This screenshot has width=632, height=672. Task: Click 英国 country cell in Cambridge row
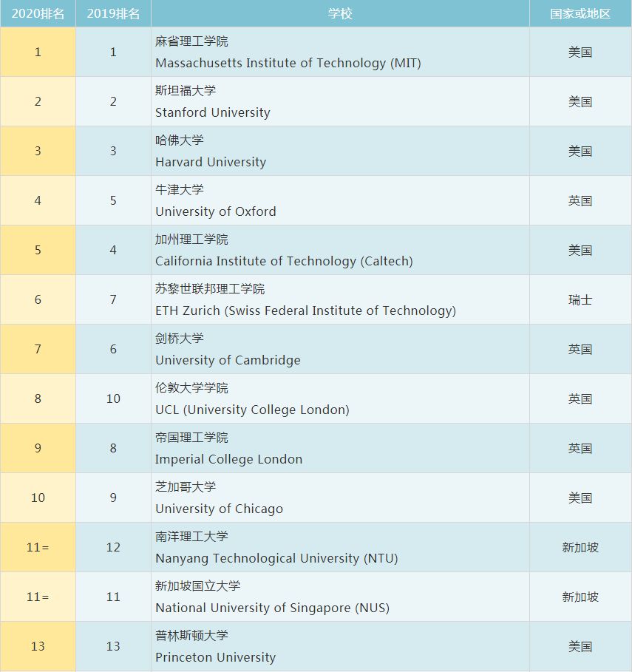click(580, 349)
